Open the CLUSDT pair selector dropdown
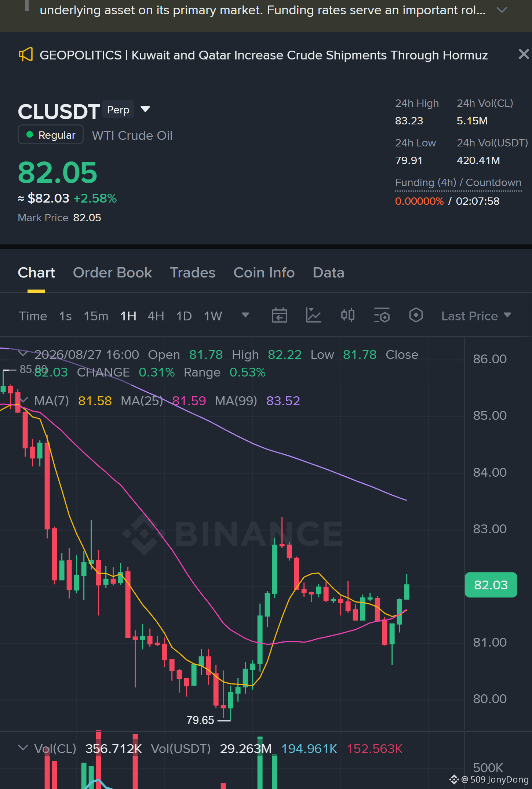The width and height of the screenshot is (532, 789). click(145, 109)
